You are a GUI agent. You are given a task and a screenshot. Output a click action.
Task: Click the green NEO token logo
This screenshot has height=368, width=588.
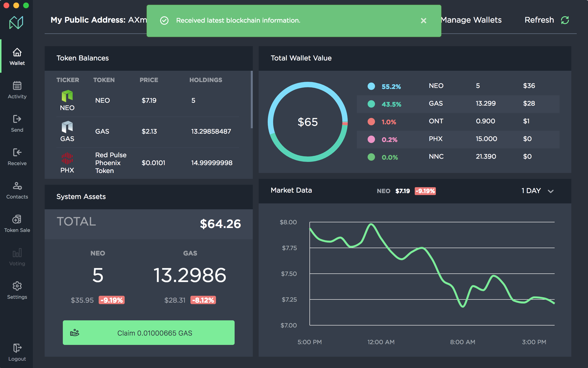pyautogui.click(x=67, y=96)
